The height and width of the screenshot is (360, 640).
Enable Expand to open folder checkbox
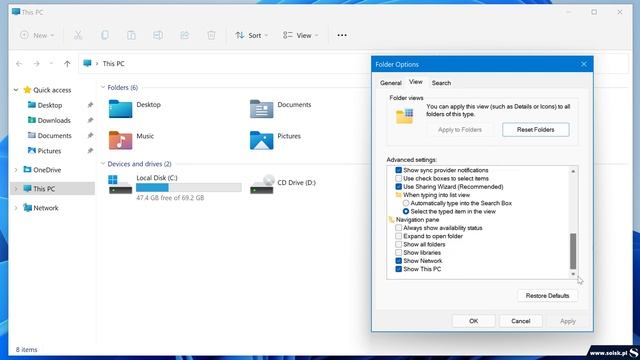pyautogui.click(x=398, y=236)
